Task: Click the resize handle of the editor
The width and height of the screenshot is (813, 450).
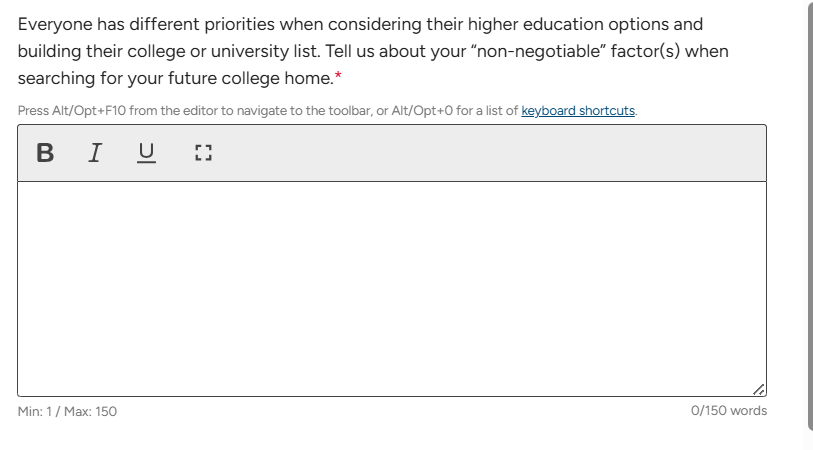Action: [x=758, y=388]
